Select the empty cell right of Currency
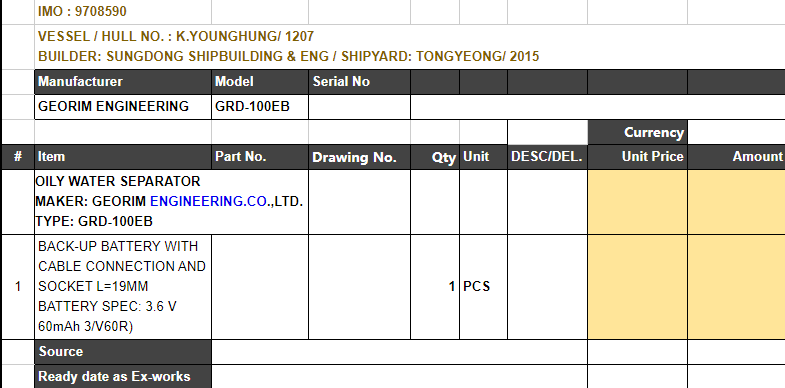This screenshot has width=785, height=388. click(x=736, y=132)
